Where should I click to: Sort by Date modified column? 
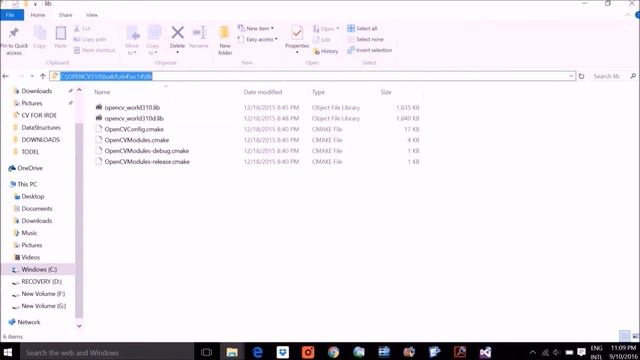(263, 92)
